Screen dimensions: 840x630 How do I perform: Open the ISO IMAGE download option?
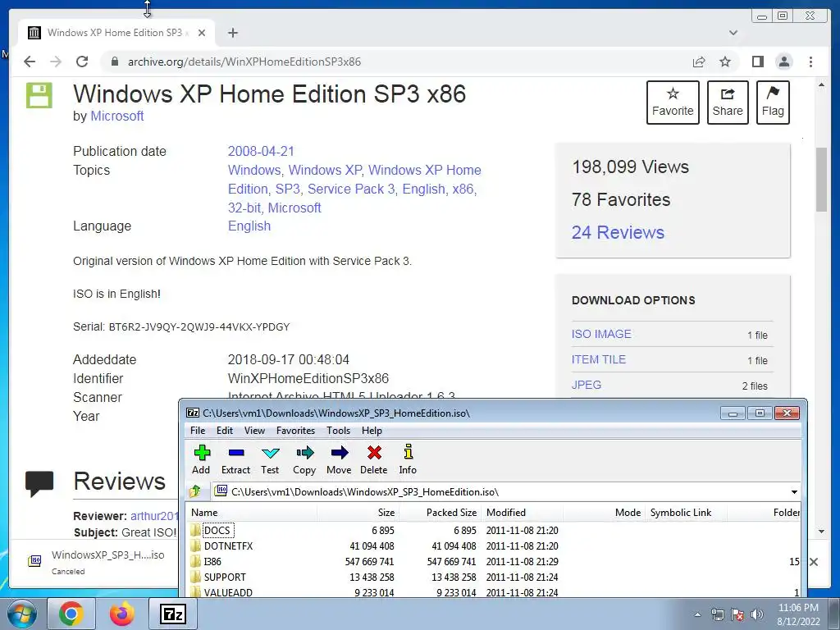pos(601,334)
